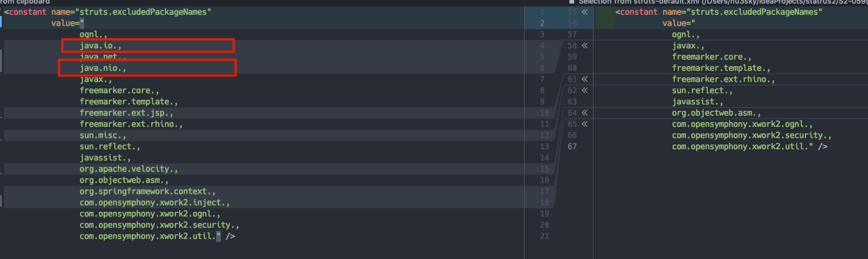
Task: Place cursor on the java.nio., entry
Action: pos(103,68)
